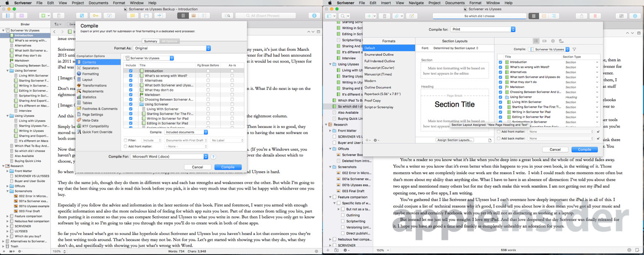Uncheck What they don't do in right list

click(x=500, y=82)
